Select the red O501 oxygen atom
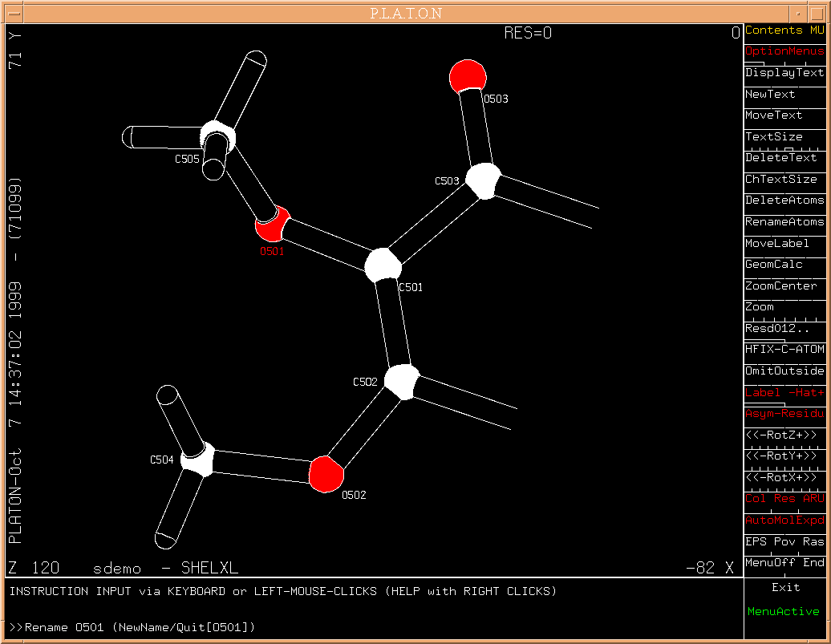This screenshot has width=831, height=644. pos(272,224)
